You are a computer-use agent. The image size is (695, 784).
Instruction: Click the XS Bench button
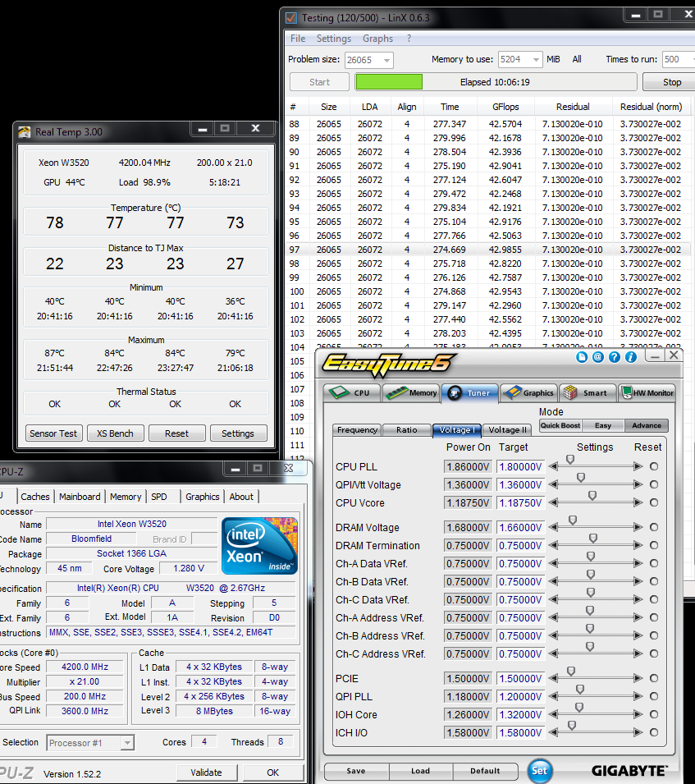coord(115,433)
